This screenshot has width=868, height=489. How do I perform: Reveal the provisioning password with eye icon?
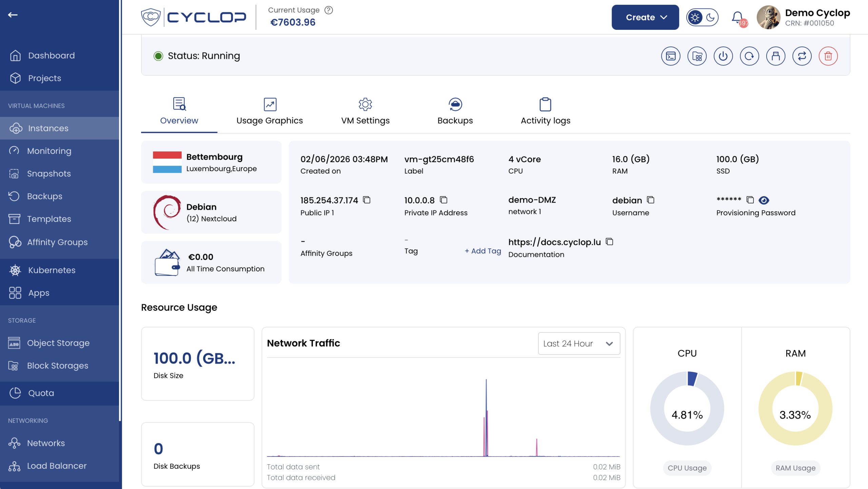pos(764,200)
